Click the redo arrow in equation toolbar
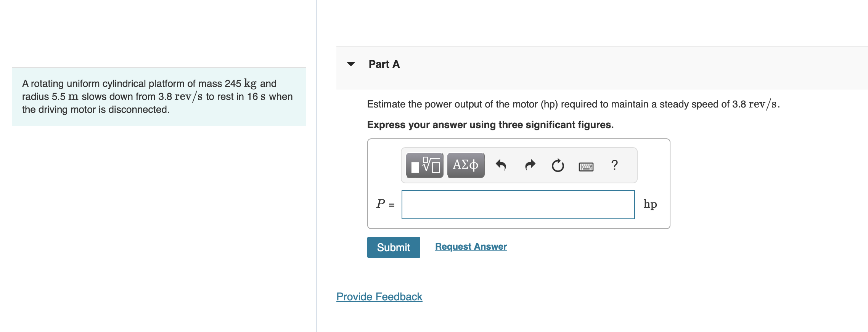This screenshot has height=332, width=868. coord(530,165)
